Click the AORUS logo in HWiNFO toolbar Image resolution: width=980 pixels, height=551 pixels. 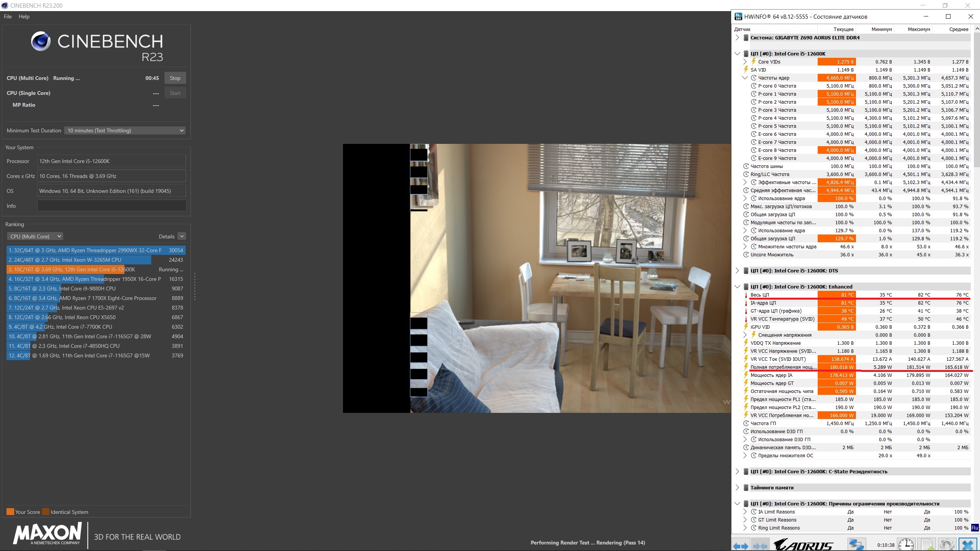(803, 545)
